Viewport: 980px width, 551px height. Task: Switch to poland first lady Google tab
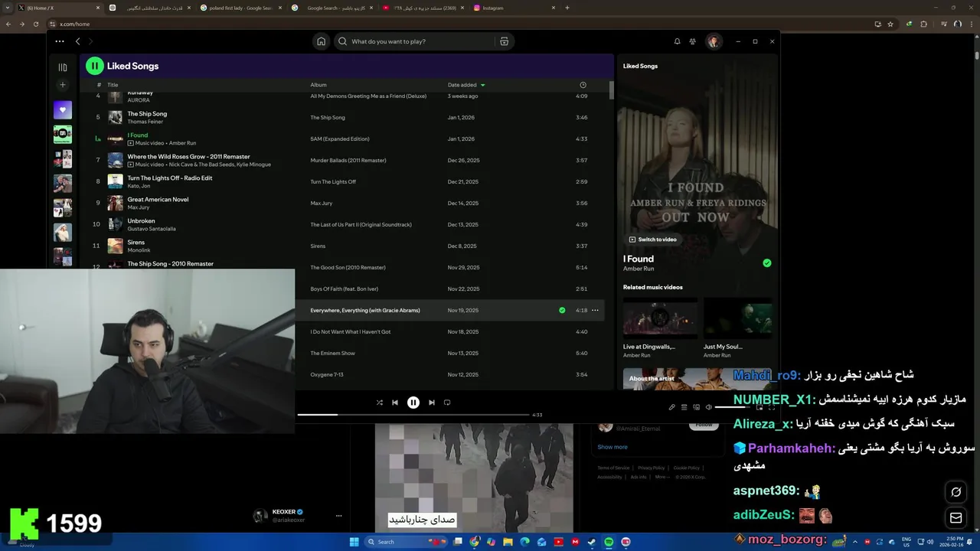point(240,8)
